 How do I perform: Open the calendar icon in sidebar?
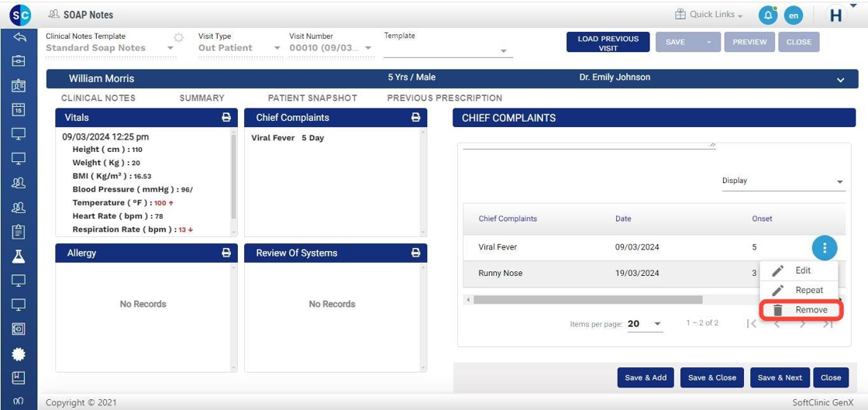[19, 109]
